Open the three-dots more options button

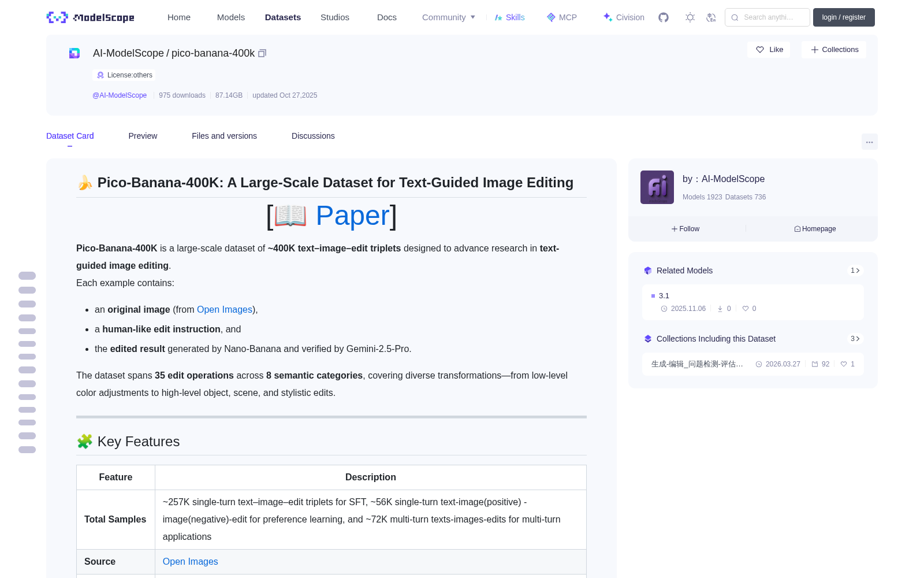(x=870, y=142)
